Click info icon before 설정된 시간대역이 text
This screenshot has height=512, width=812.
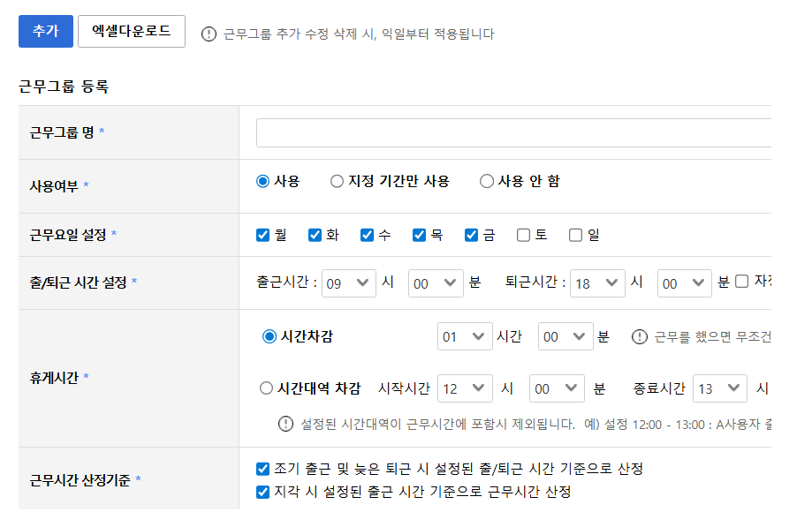tap(285, 424)
